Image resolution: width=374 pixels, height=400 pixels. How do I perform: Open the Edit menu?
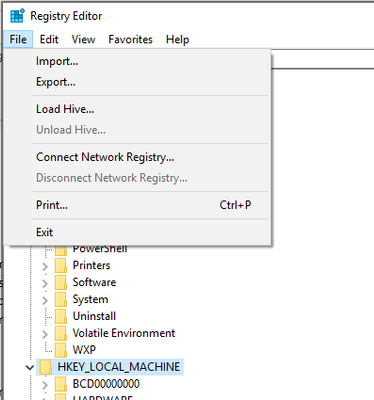pyautogui.click(x=49, y=39)
